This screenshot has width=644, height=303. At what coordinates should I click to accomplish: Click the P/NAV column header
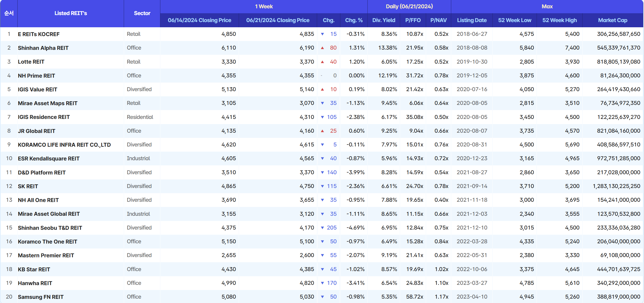pyautogui.click(x=438, y=20)
